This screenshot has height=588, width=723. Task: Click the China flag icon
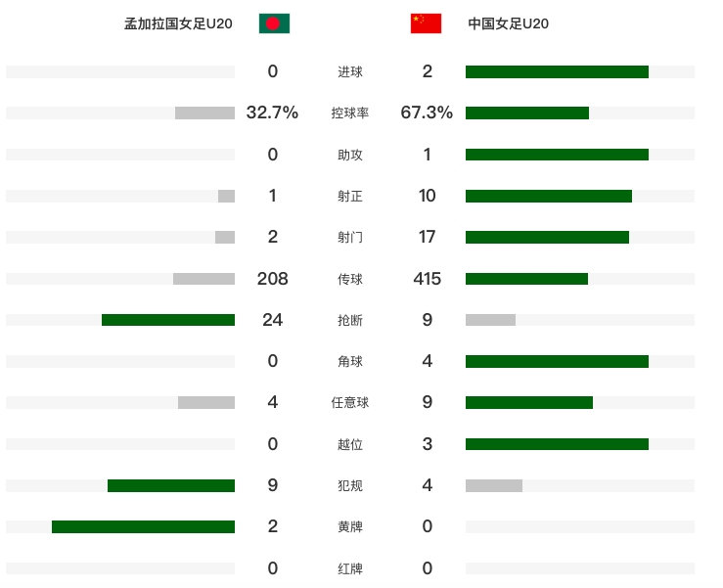click(x=426, y=23)
